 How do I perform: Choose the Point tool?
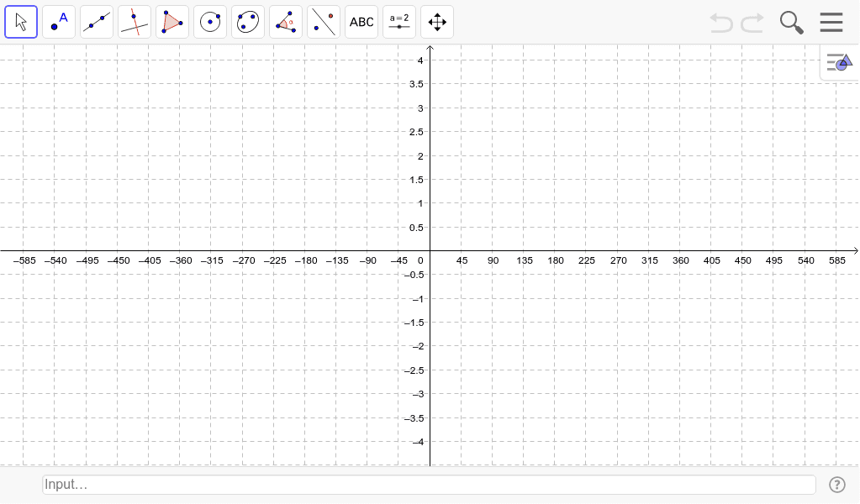point(59,22)
